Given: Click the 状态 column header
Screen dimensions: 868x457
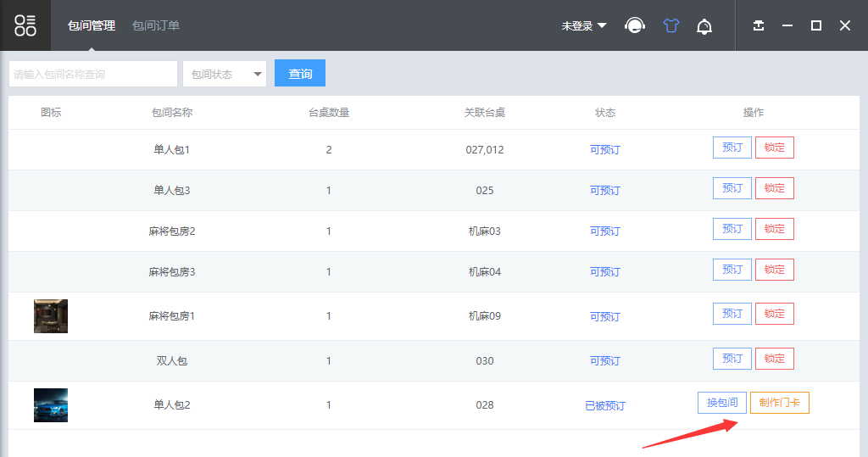Looking at the screenshot, I should pyautogui.click(x=605, y=113).
